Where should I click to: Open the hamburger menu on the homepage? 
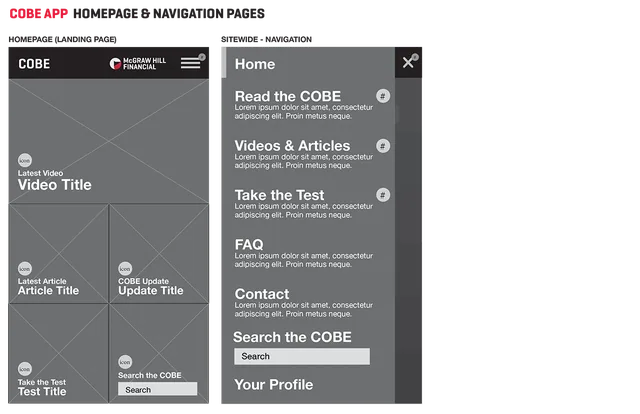pyautogui.click(x=191, y=63)
